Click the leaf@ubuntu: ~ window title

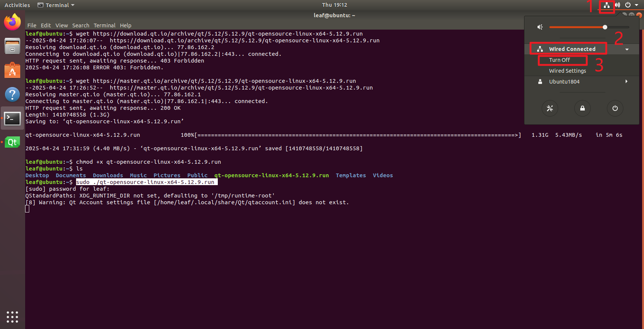(x=334, y=15)
